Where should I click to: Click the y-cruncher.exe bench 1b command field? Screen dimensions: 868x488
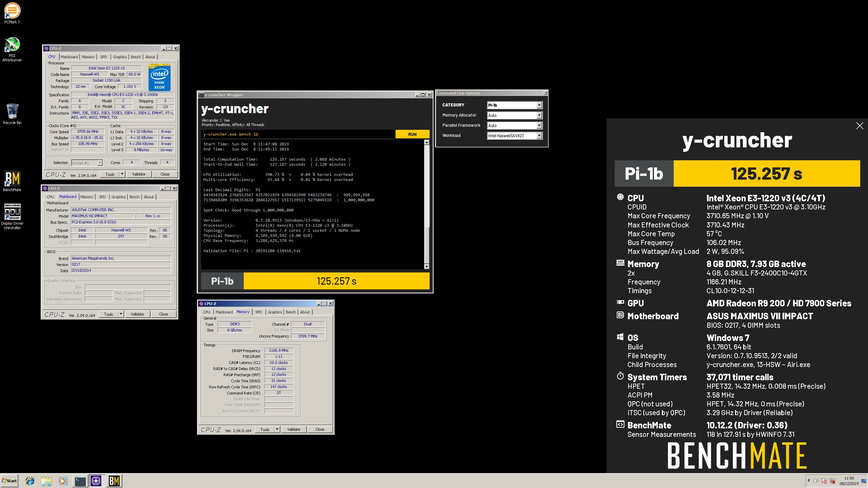(x=298, y=134)
